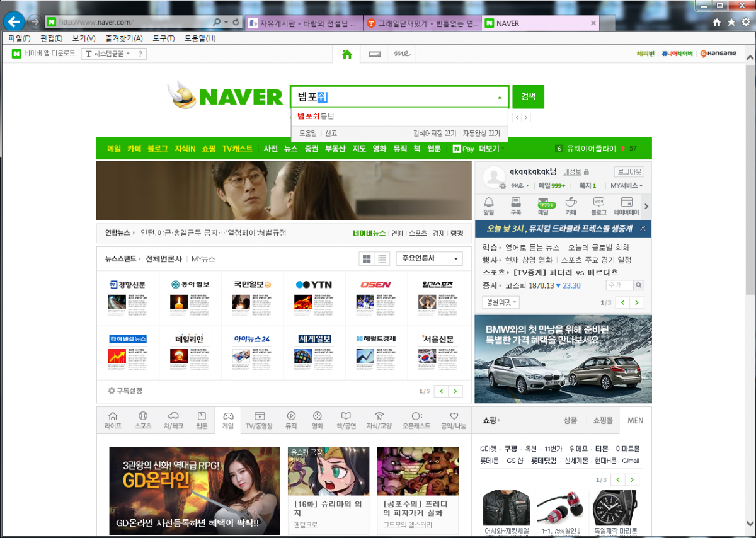Open 도구(T) menu
This screenshot has width=756, height=538.
pos(163,38)
